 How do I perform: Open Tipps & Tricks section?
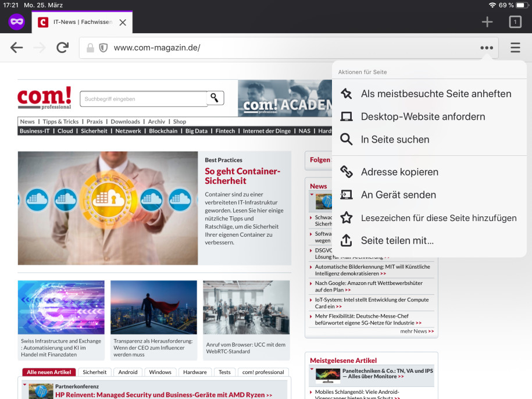click(60, 122)
